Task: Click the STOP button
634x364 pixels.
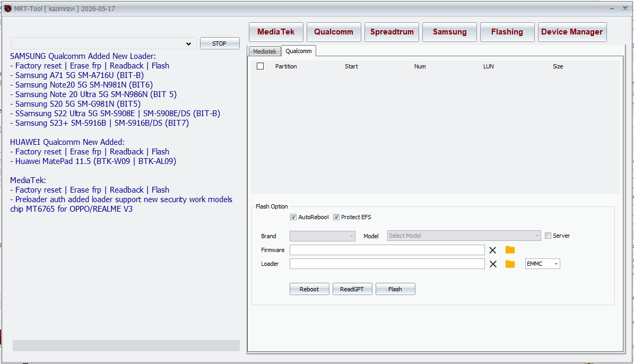Action: point(220,44)
